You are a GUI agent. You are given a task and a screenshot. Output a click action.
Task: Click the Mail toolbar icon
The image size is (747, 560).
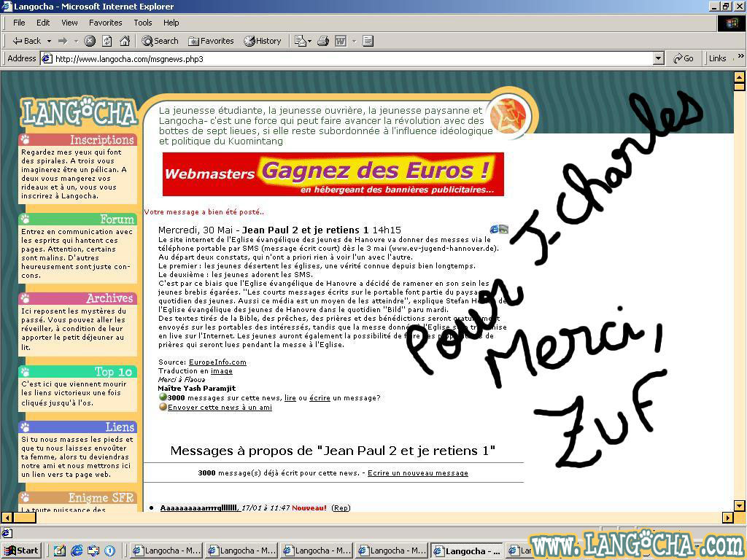coord(300,41)
